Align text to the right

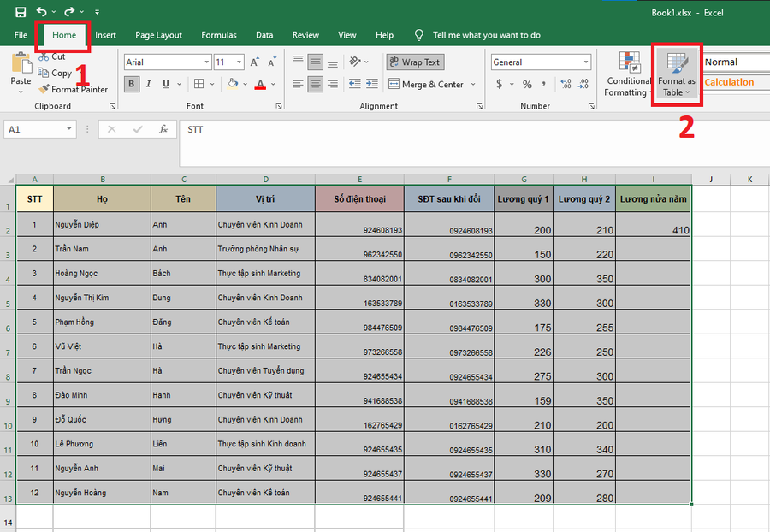click(333, 84)
